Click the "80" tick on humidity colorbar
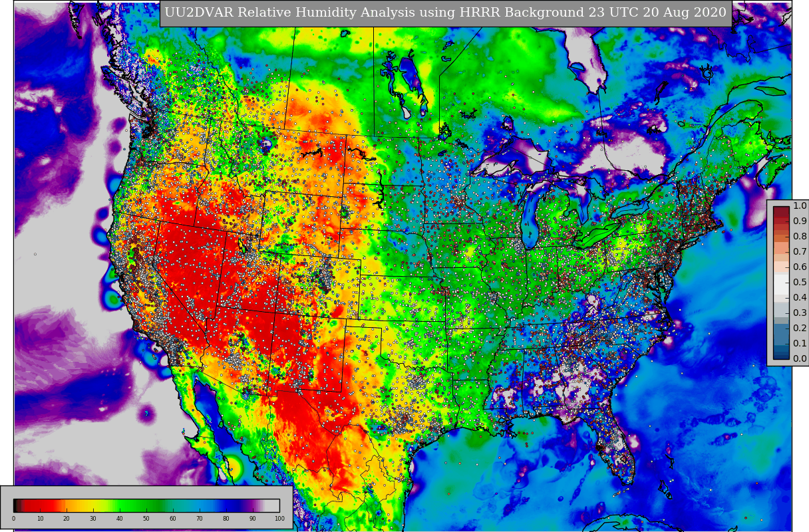Screen dimensions: 809x532 coord(226,519)
